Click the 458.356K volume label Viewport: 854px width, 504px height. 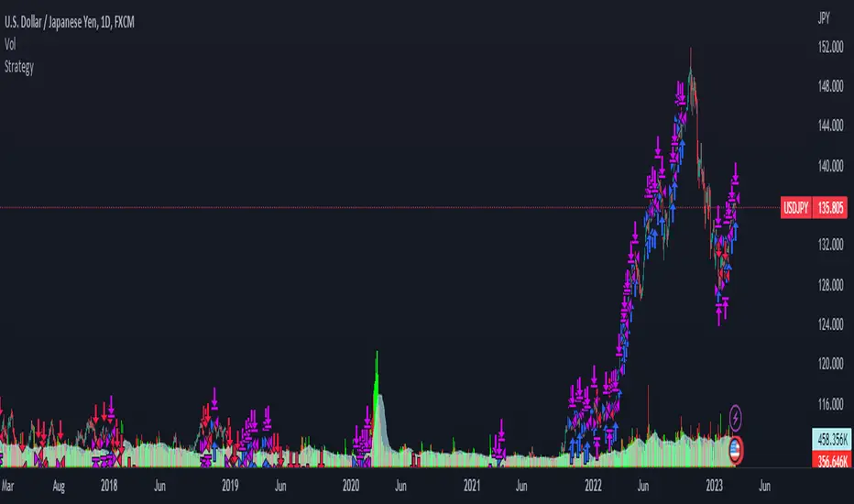click(832, 439)
